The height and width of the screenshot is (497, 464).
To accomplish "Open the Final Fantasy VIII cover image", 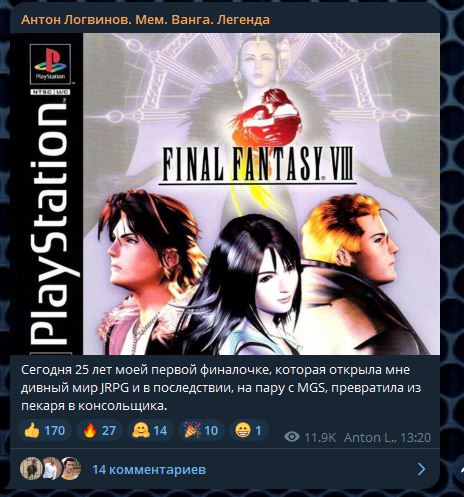I will 225,194.
